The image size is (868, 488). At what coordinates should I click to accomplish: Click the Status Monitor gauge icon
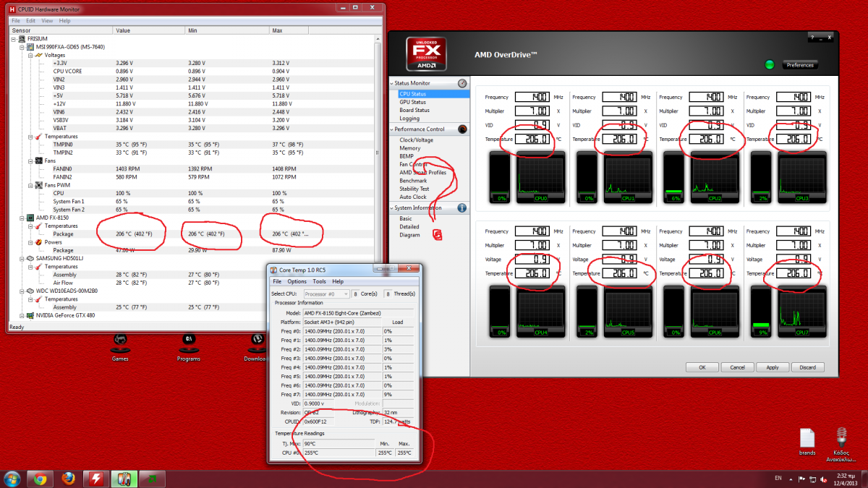tap(461, 84)
